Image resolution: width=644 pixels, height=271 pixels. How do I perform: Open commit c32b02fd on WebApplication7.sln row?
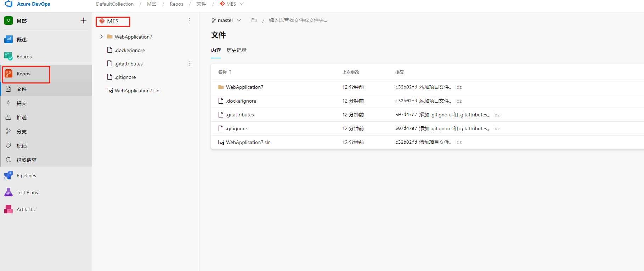[x=406, y=142]
